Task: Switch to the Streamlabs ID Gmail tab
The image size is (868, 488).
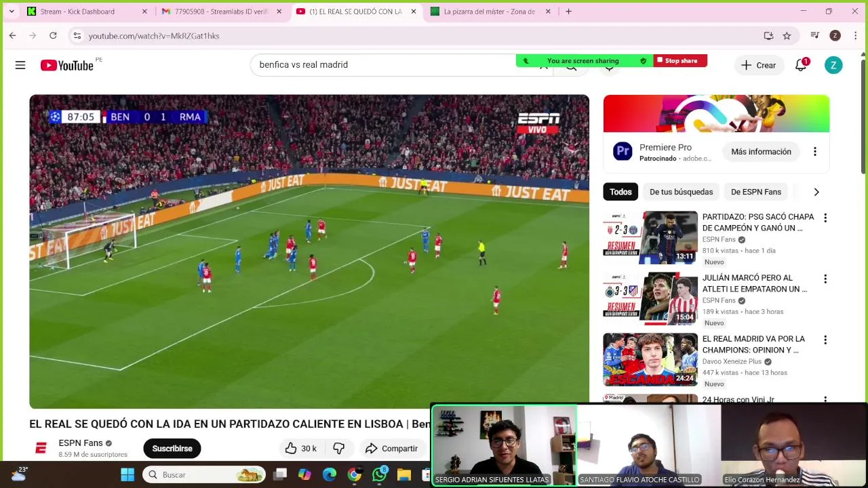Action: point(221,12)
